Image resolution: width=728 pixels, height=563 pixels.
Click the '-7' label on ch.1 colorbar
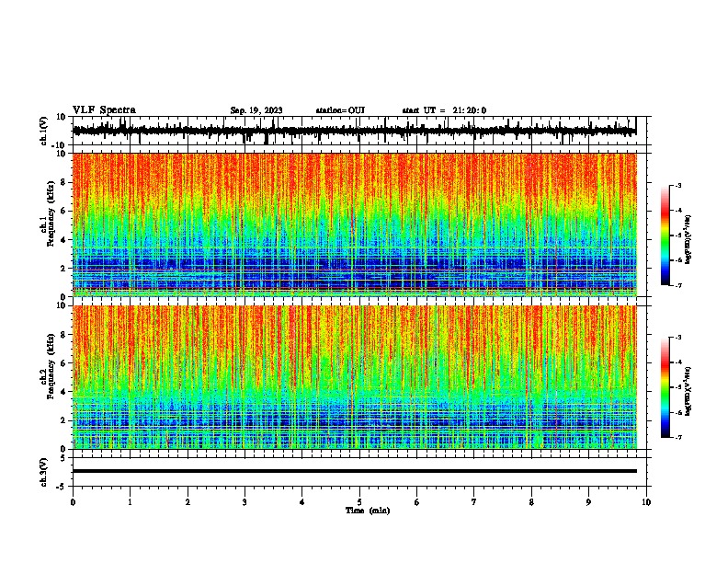(677, 285)
